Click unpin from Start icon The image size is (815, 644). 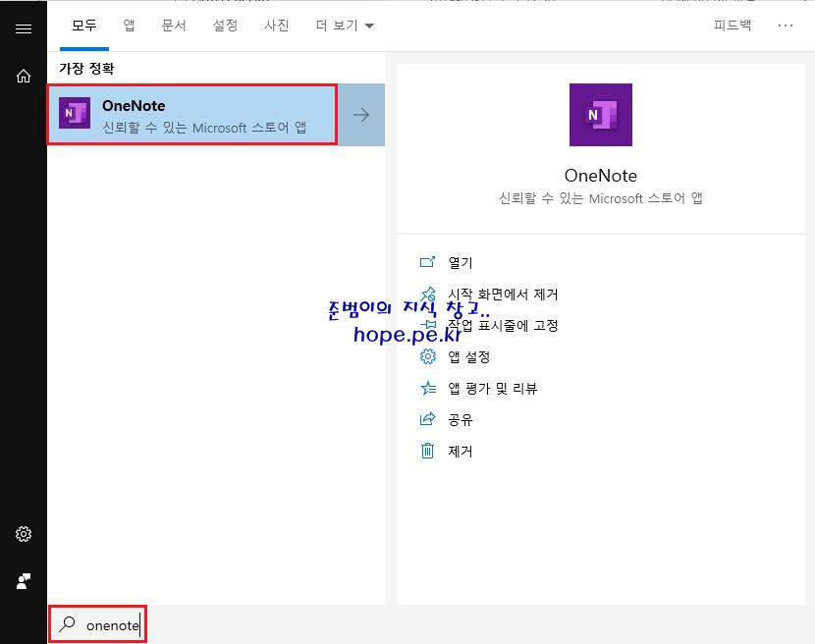point(428,294)
